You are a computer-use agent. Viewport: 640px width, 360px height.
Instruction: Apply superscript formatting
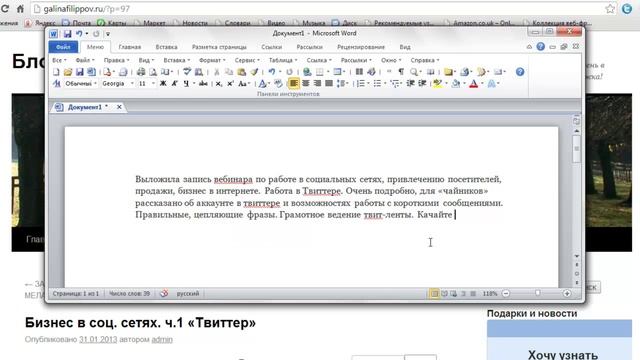[230, 84]
